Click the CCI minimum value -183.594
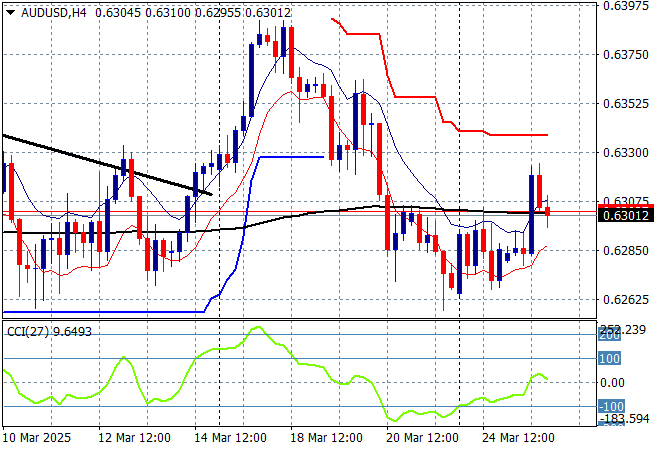This screenshot has height=450, width=660. click(624, 418)
